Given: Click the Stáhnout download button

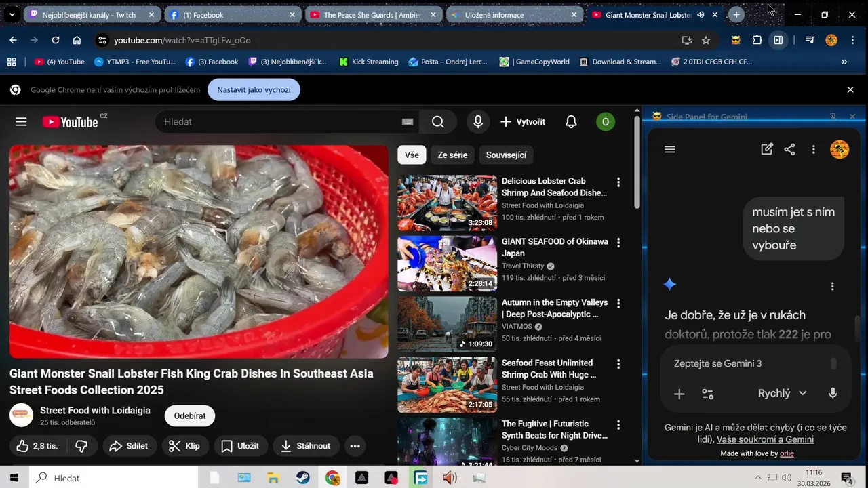Looking at the screenshot, I should [307, 446].
